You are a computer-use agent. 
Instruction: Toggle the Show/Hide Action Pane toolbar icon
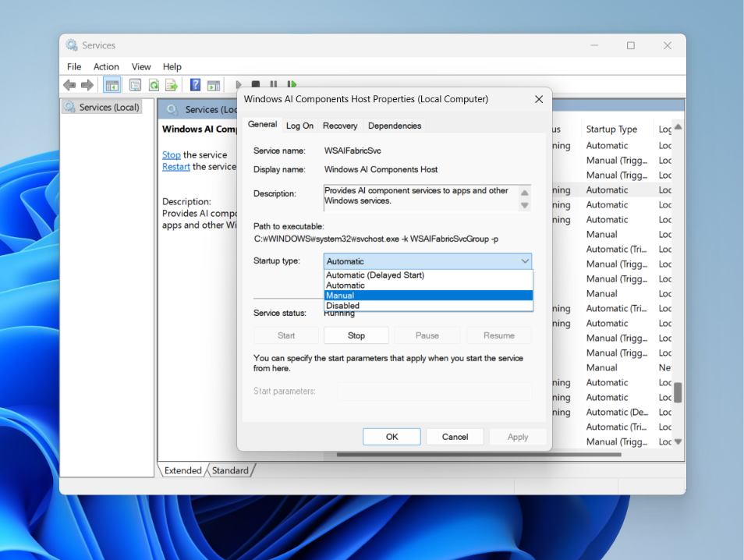[214, 86]
